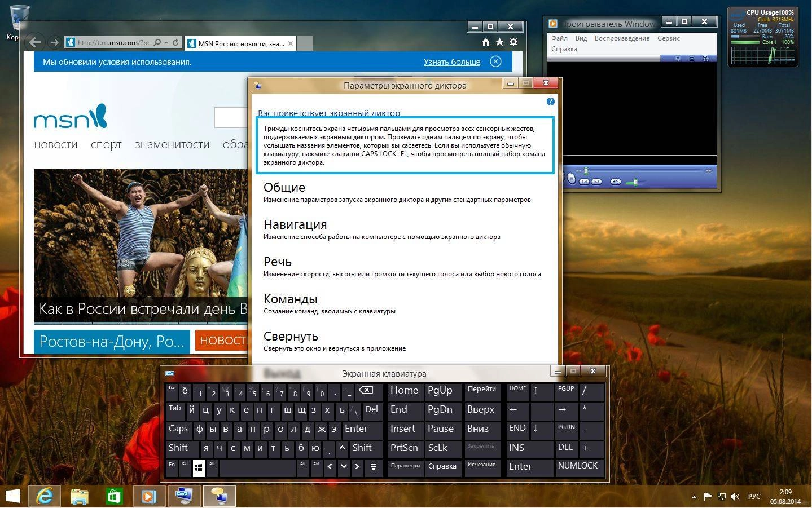Open Сервис menu in media player
This screenshot has height=508, width=812.
coord(668,38)
